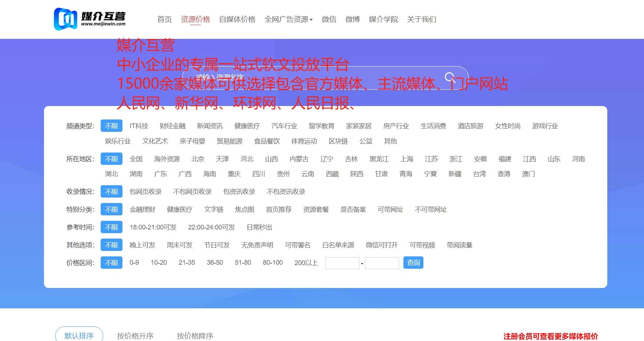Open the 关于我们 nav item
This screenshot has width=644, height=341.
[x=422, y=19]
